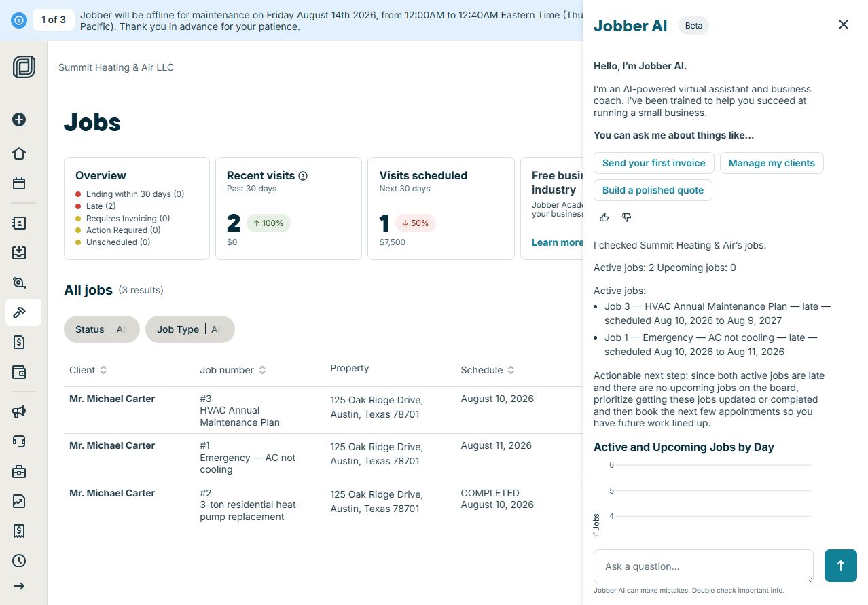Select the Jobs hammer icon
Viewport: 868px width, 605px height.
point(19,312)
